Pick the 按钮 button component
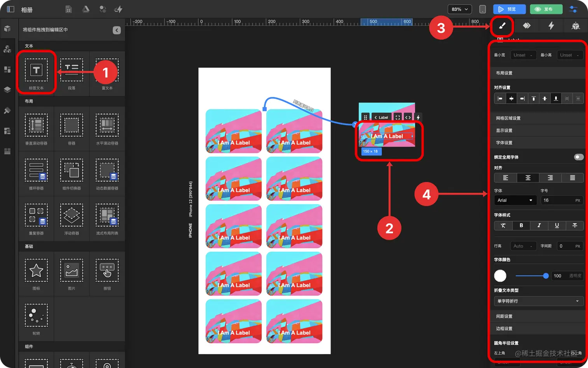Screen dimensions: 588x368 click(x=107, y=274)
